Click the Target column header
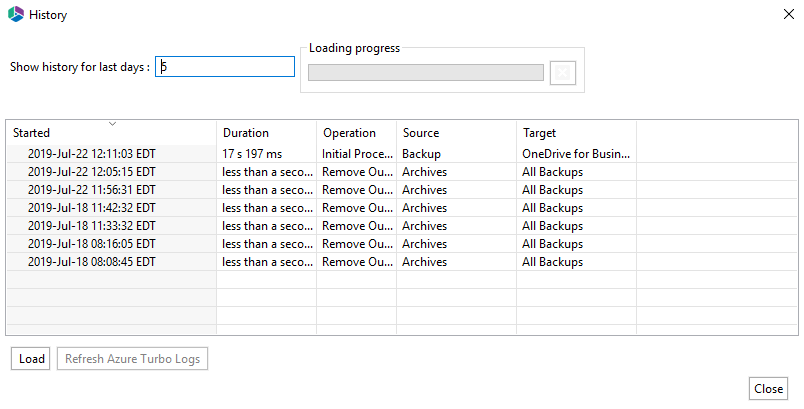This screenshot has height=409, width=804. point(576,133)
